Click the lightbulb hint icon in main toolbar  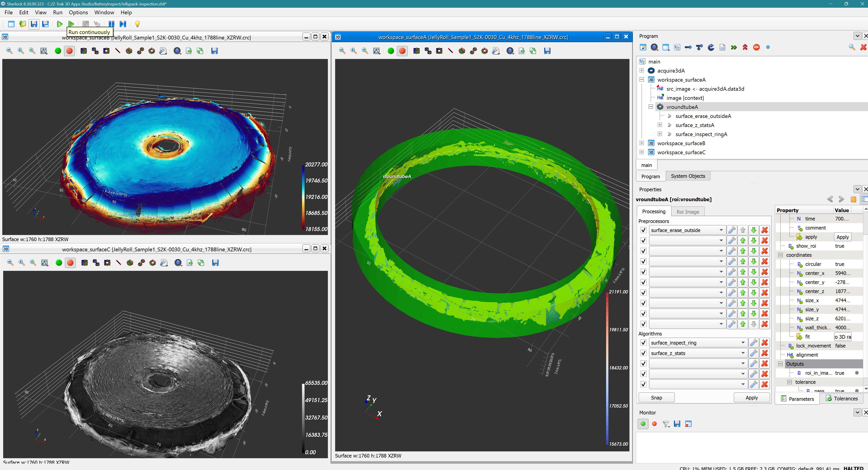[137, 24]
